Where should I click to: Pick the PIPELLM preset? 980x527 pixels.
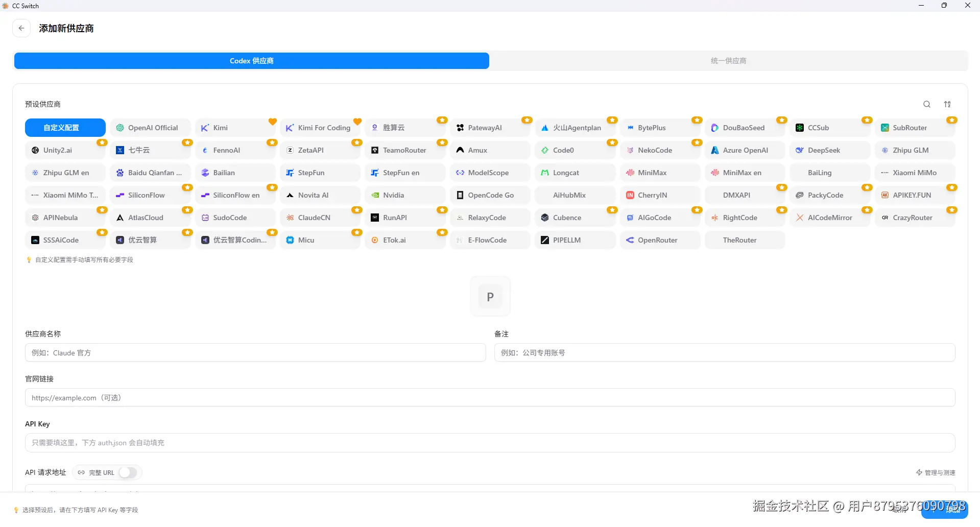(575, 240)
